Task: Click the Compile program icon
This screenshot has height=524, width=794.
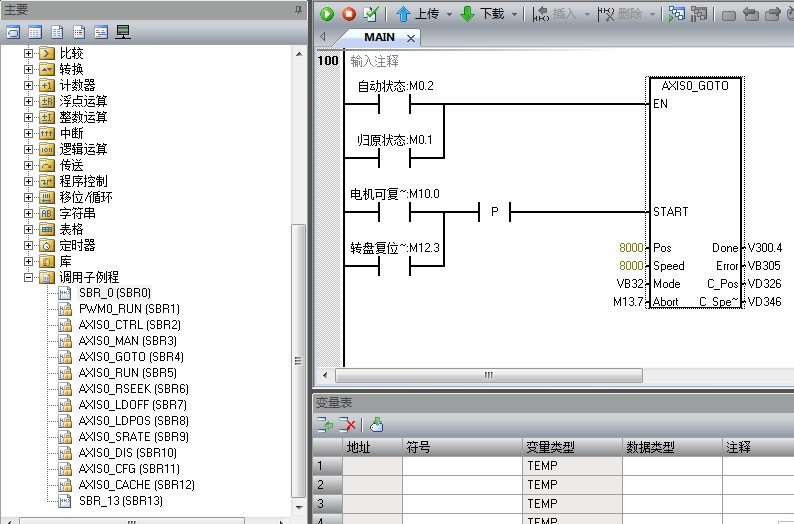Action: click(371, 14)
